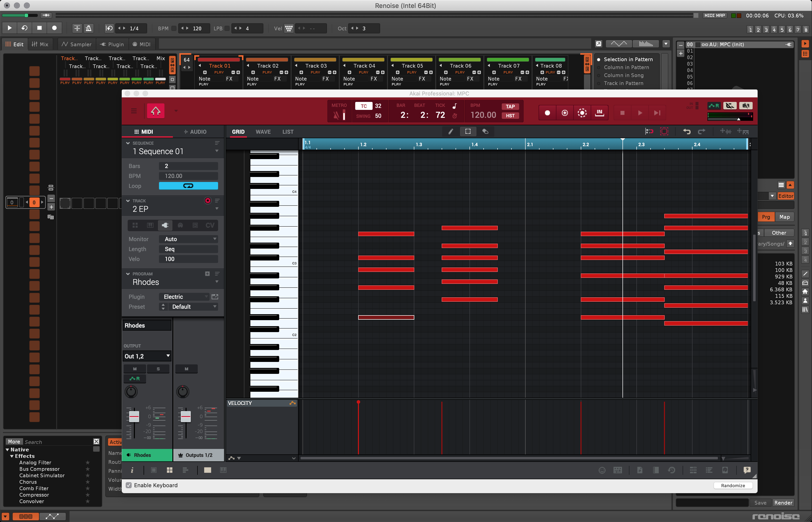The image size is (812, 522).
Task: Click Renoise transport Play button
Action: point(9,28)
